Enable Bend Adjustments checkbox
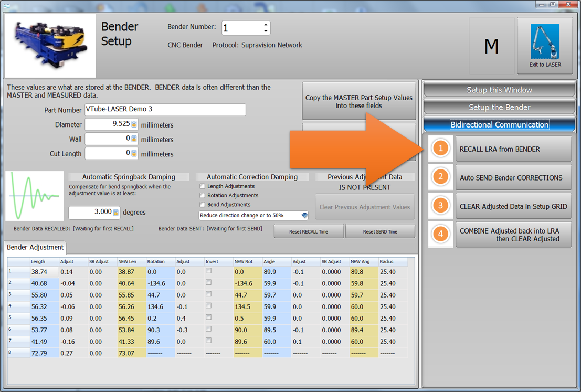The image size is (581, 392). tap(203, 205)
